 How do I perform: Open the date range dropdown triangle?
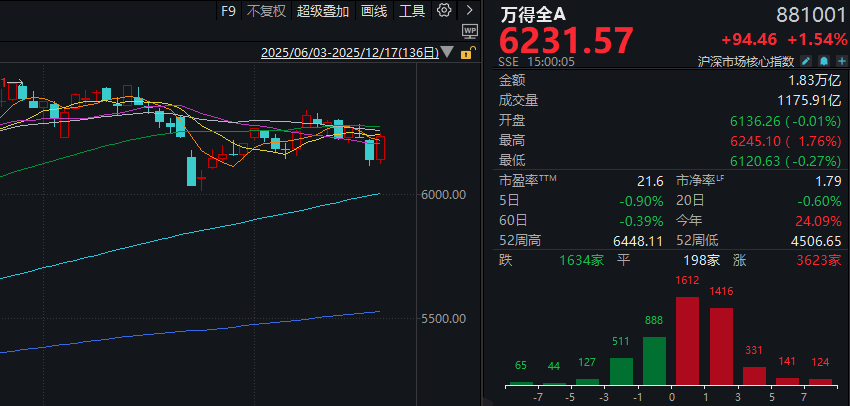tap(446, 53)
